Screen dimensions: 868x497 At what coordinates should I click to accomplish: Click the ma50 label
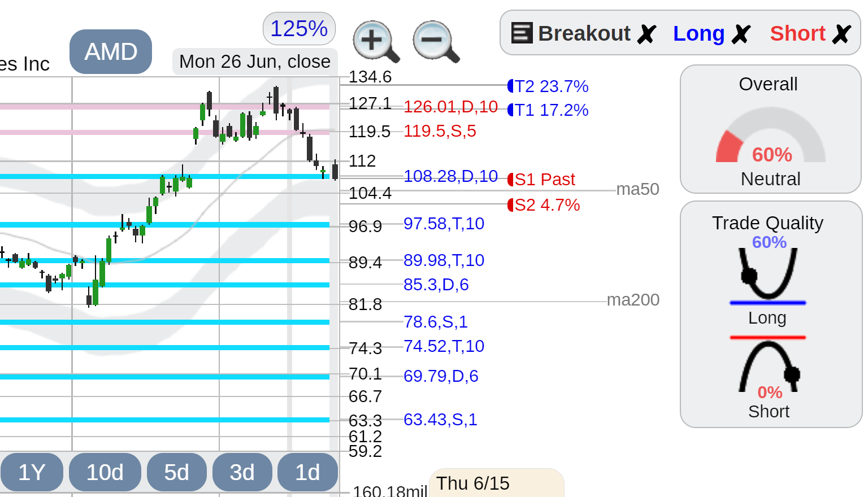click(637, 189)
